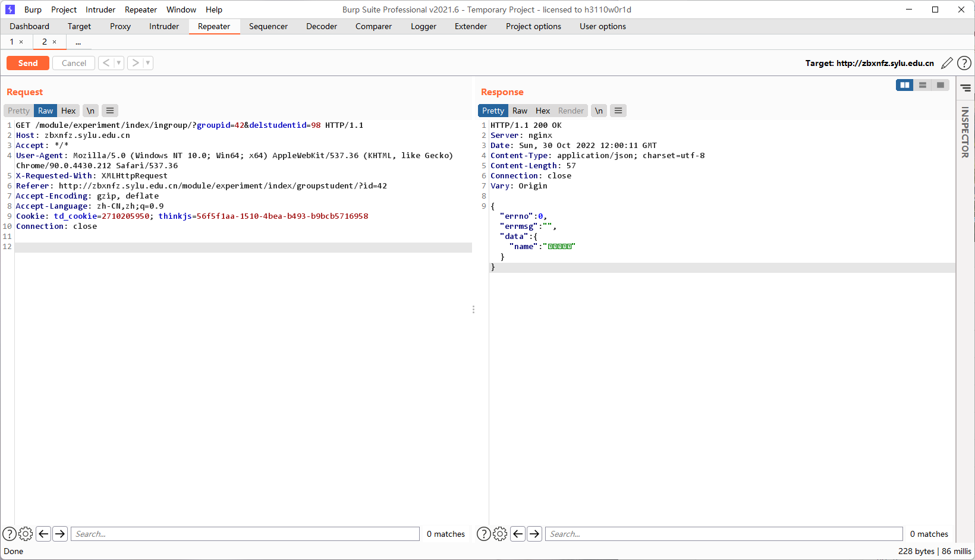Expand Inspector panel menu icon
The width and height of the screenshot is (975, 560).
pos(965,88)
